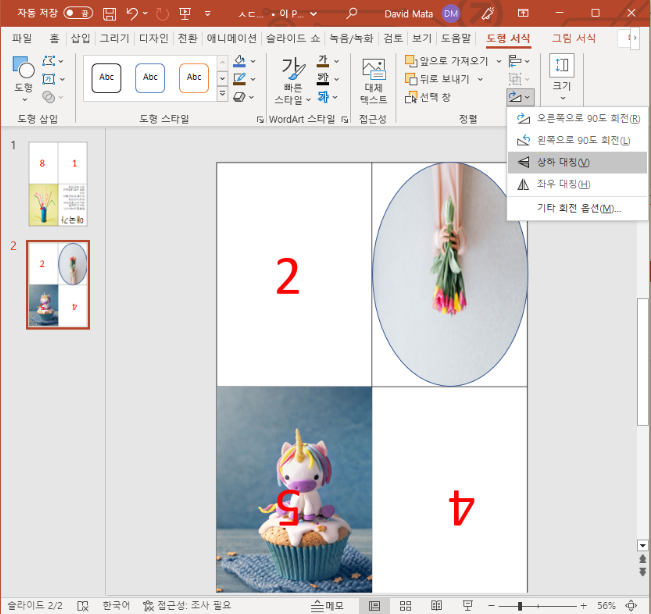The width and height of the screenshot is (651, 614).
Task: Open the 앞으로 가져오기 dropdown arrow
Action: tap(499, 61)
